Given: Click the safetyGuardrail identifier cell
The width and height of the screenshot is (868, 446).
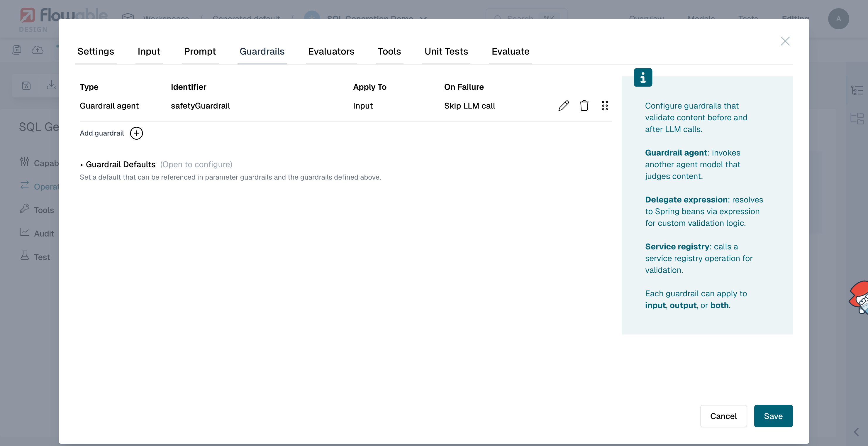Looking at the screenshot, I should click(x=200, y=106).
